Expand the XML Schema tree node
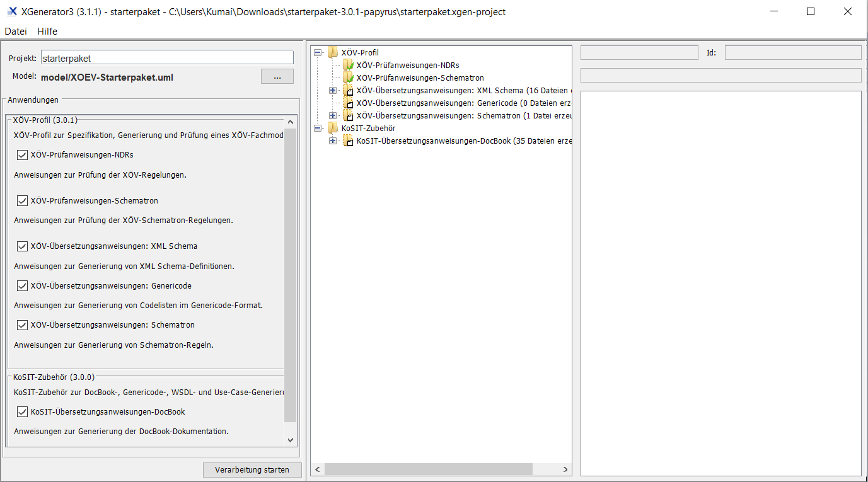This screenshot has width=868, height=482. tap(333, 91)
